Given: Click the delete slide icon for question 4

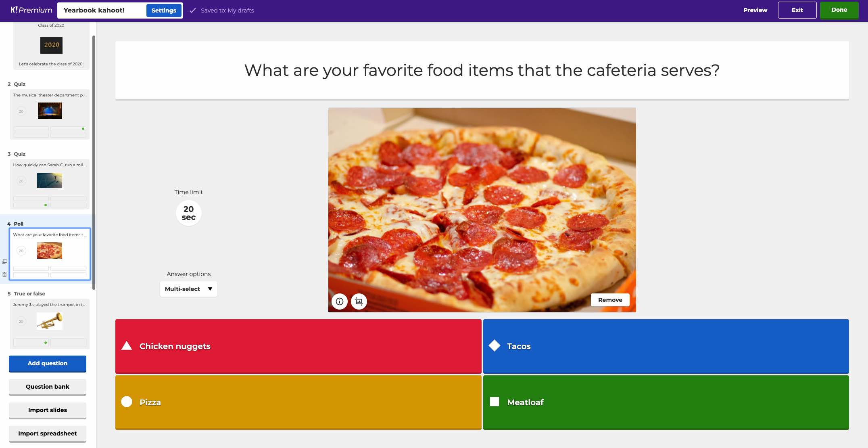Looking at the screenshot, I should 4,274.
